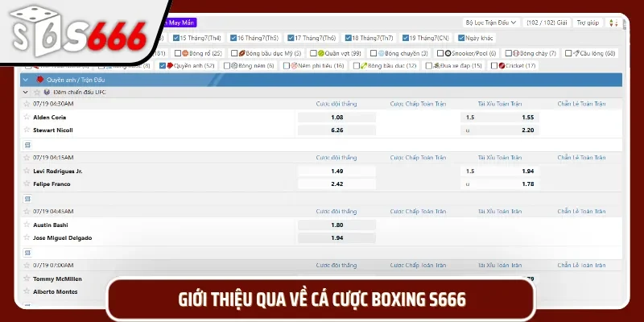Select over 1.5 odds 1.94 in Levi Rodrigues match
This screenshot has width=644, height=322.
(x=500, y=171)
